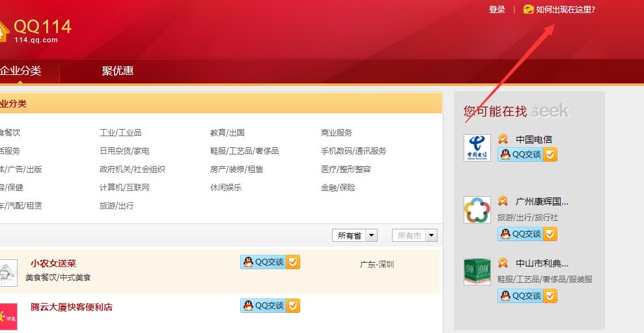Click the smiley icon beside 如何出现在这里
The height and width of the screenshot is (333, 644).
pyautogui.click(x=529, y=10)
